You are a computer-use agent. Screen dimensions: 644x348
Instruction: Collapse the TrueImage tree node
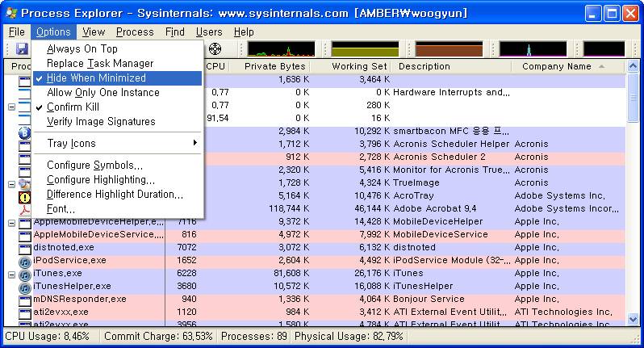pyautogui.click(x=12, y=184)
